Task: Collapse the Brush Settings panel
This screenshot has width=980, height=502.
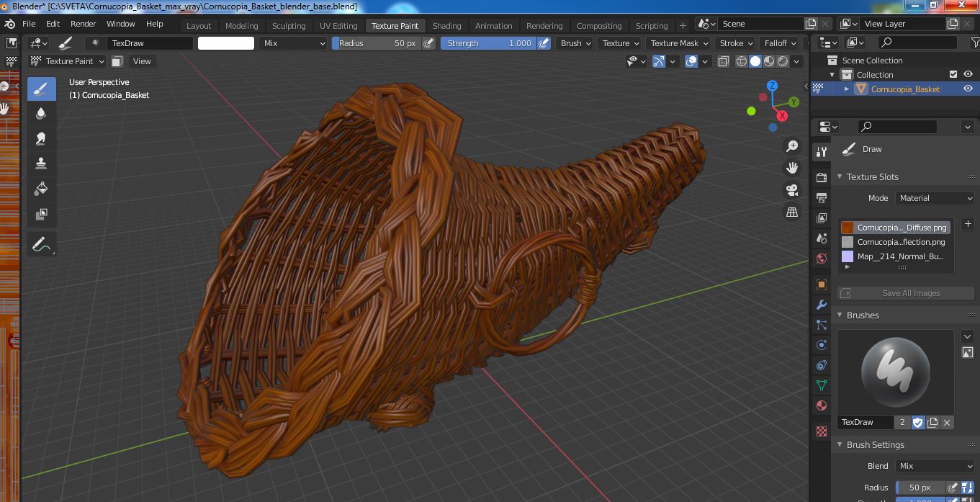Action: [x=840, y=445]
